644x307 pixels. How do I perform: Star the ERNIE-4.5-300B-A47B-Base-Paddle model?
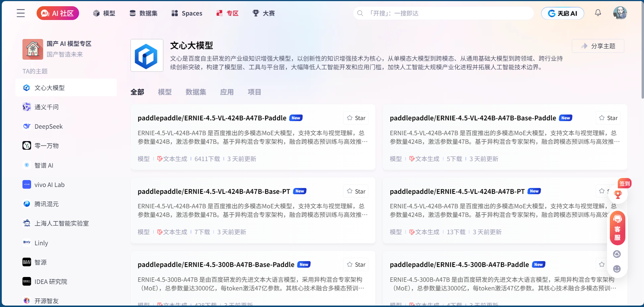356,265
